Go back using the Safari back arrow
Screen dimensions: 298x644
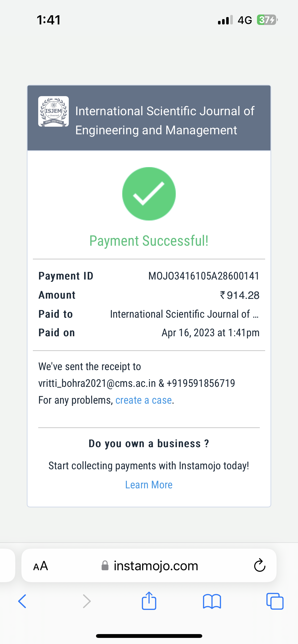[x=22, y=602]
